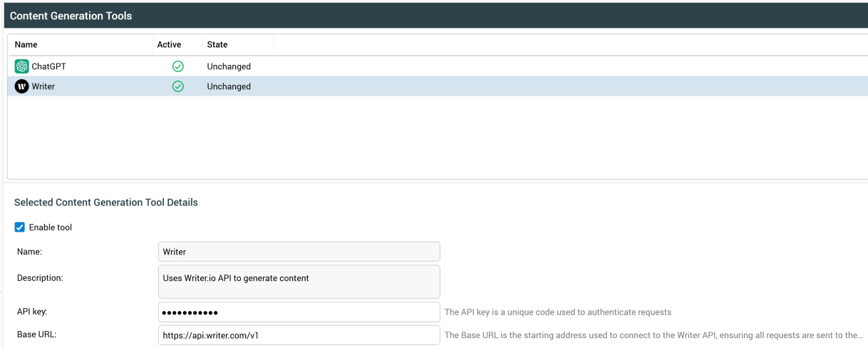
Task: Focus the Base URL input field
Action: click(x=299, y=335)
